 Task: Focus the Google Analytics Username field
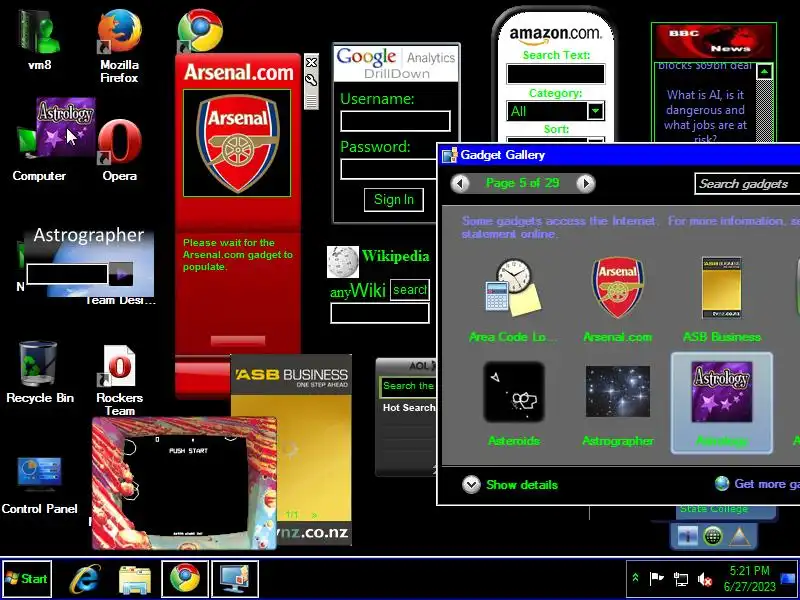coord(395,121)
